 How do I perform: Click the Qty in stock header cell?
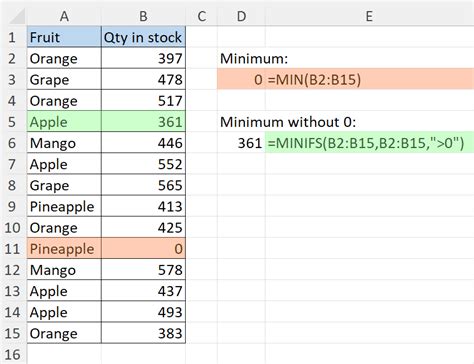(x=143, y=37)
